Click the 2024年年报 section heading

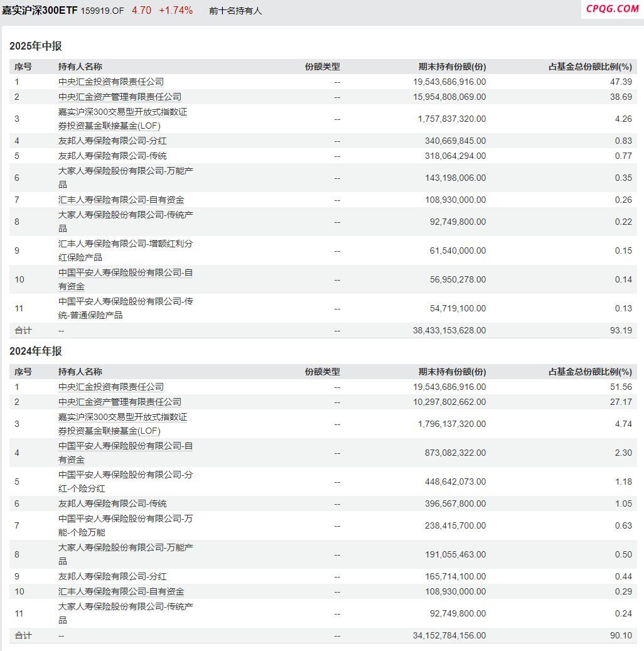[36, 352]
